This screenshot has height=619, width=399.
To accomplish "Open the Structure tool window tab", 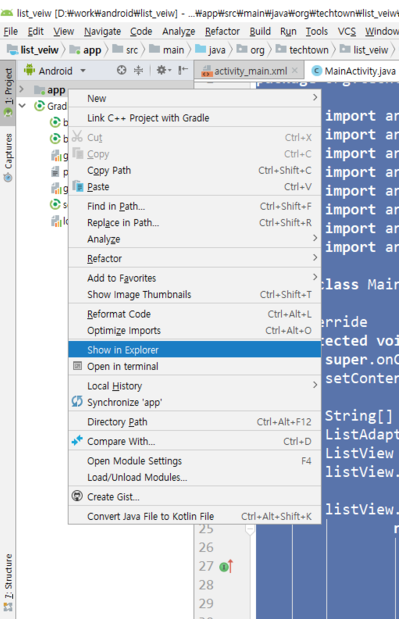I will (x=8, y=582).
